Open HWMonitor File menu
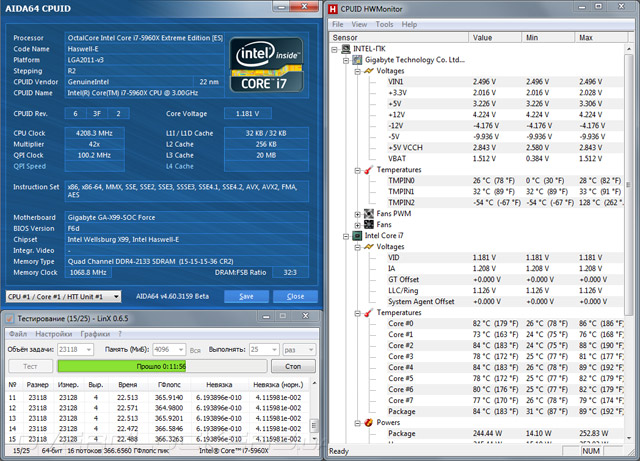Image resolution: width=640 pixels, height=461 pixels. 338,24
